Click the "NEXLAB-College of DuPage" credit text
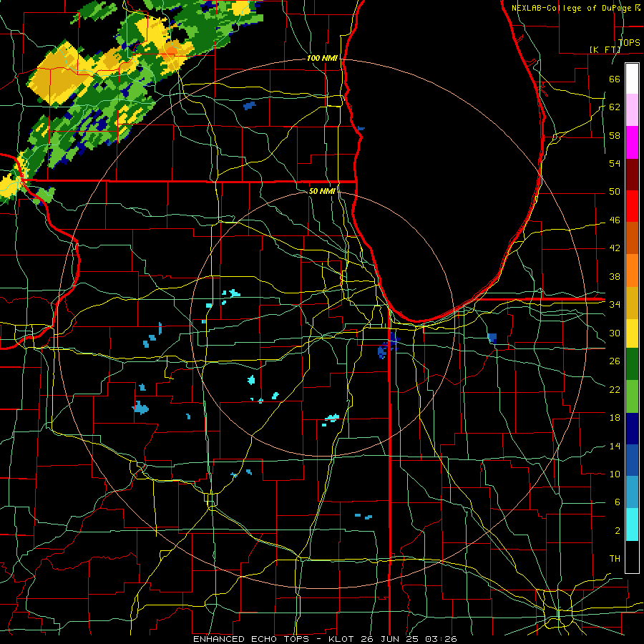 click(x=572, y=8)
